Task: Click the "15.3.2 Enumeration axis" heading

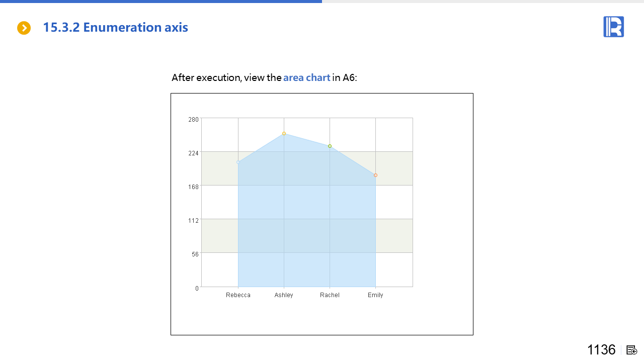Action: tap(115, 28)
